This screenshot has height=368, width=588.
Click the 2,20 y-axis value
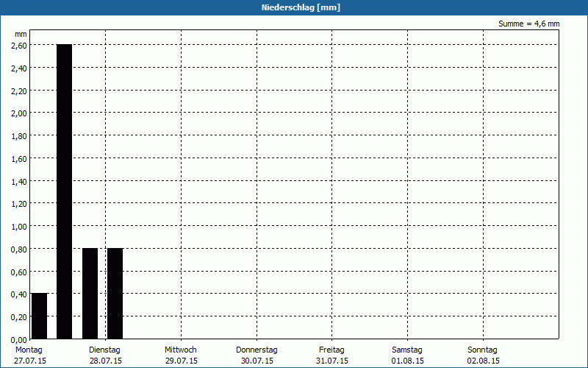[x=19, y=91]
